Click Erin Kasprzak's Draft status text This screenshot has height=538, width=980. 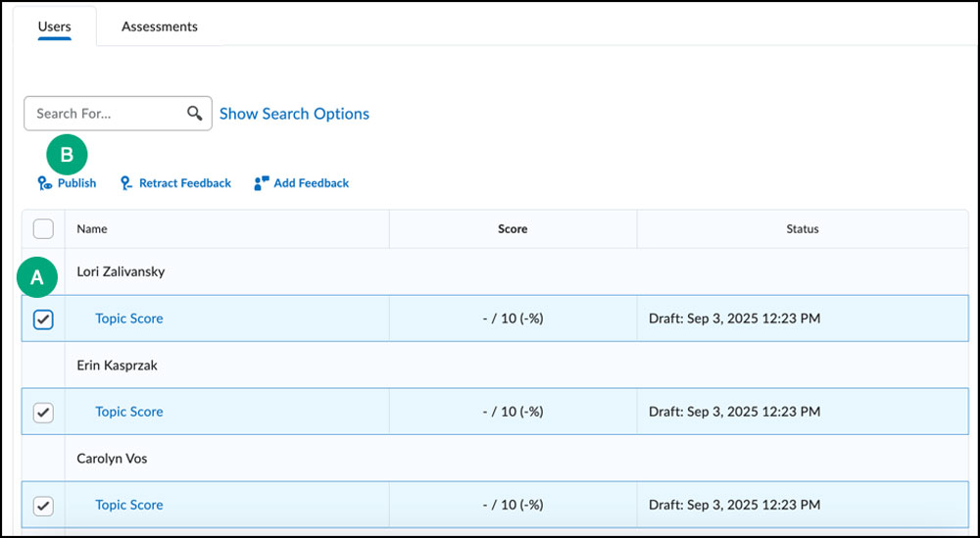pos(734,412)
